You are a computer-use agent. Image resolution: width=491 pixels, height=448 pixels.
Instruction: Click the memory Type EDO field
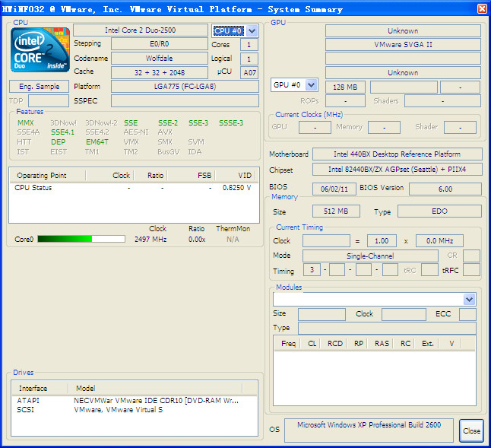(439, 211)
